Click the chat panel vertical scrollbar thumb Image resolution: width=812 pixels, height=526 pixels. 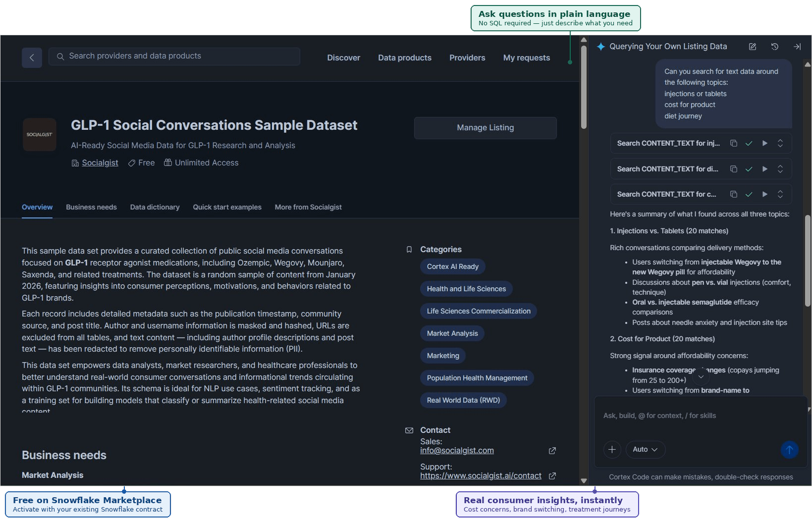click(807, 261)
